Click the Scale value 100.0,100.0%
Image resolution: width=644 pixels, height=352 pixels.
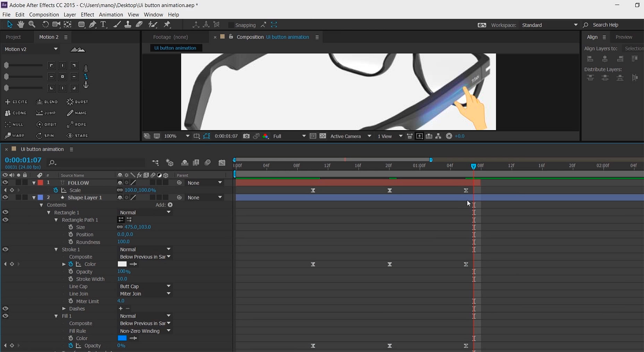click(x=140, y=190)
